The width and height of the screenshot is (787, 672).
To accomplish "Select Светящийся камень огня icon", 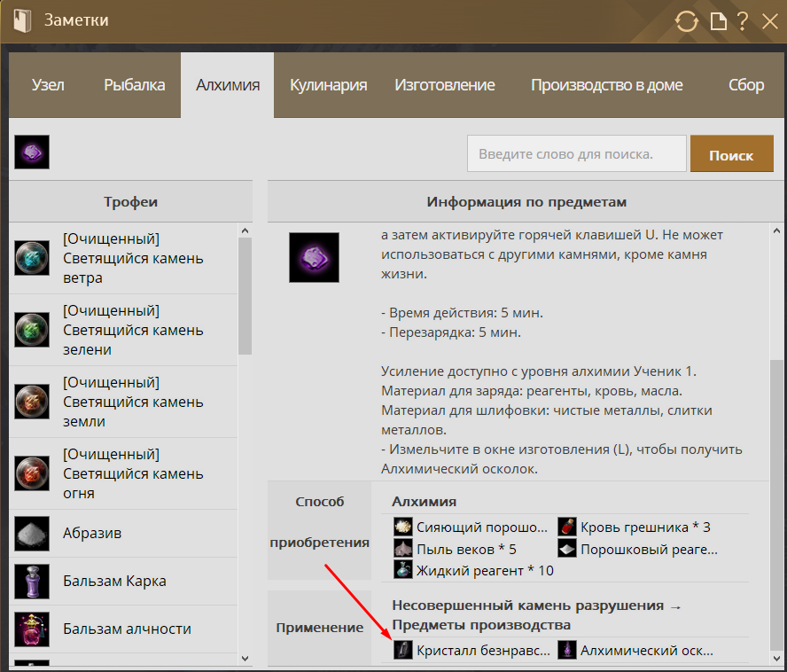I will [x=32, y=473].
